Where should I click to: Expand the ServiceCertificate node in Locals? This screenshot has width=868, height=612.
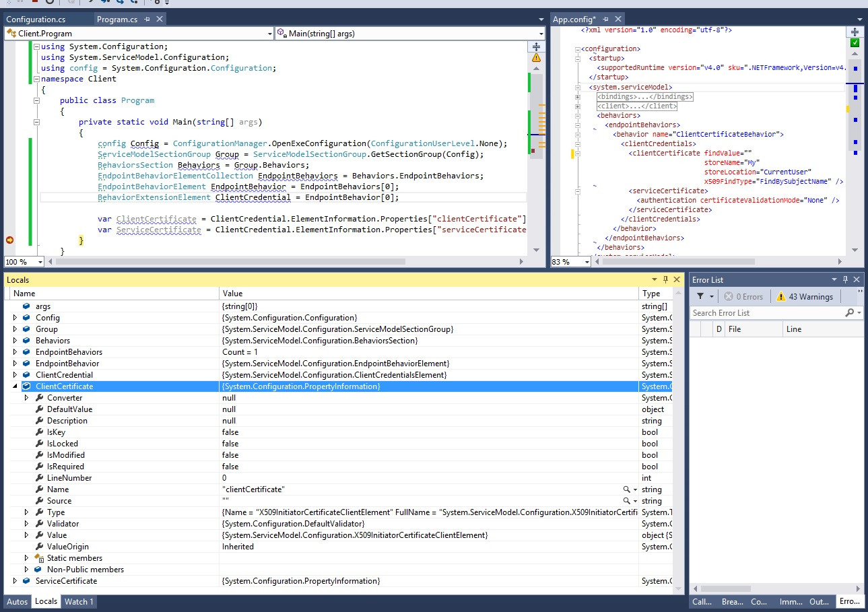[x=15, y=580]
